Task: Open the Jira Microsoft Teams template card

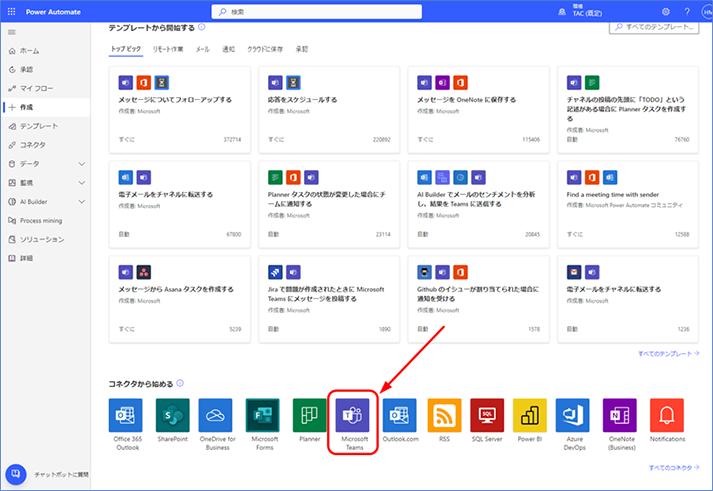Action: [x=329, y=299]
